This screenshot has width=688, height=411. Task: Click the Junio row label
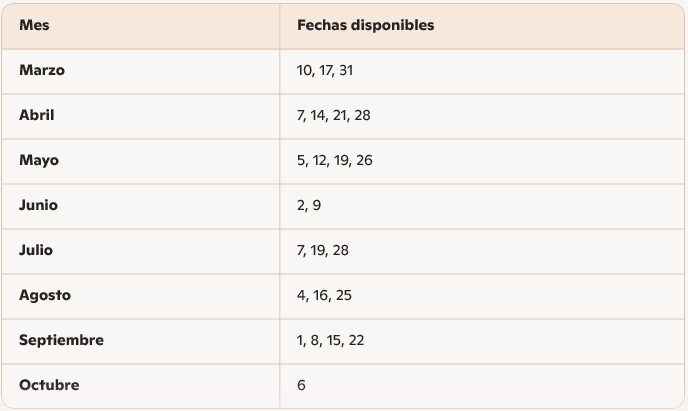(38, 205)
